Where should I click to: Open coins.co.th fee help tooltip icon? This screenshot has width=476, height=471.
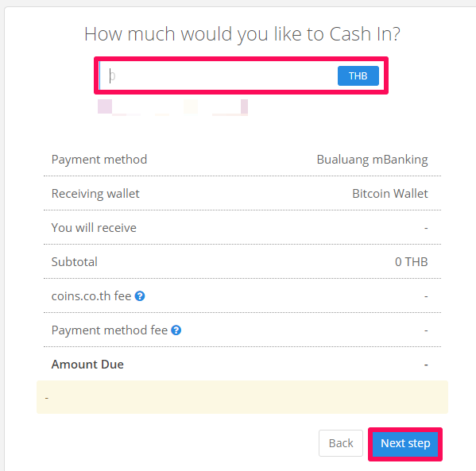(x=140, y=296)
